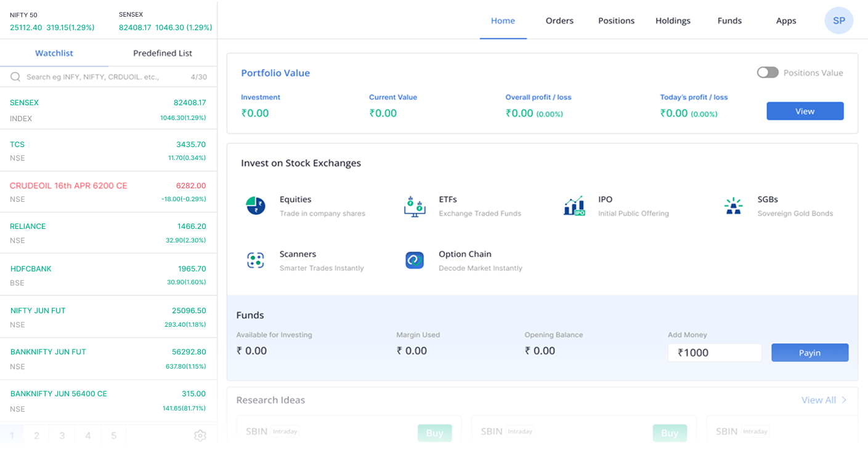The height and width of the screenshot is (456, 868).
Task: Open the Positions tab
Action: coord(616,20)
